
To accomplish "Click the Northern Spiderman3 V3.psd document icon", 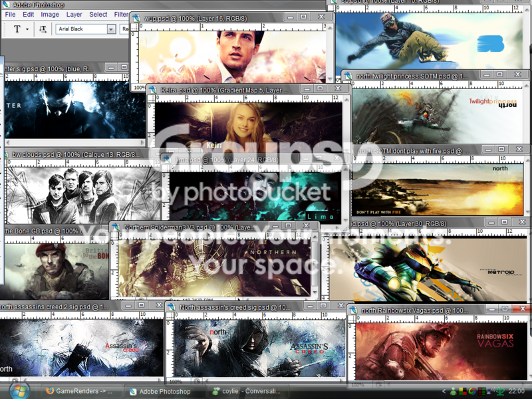I will pos(116,227).
